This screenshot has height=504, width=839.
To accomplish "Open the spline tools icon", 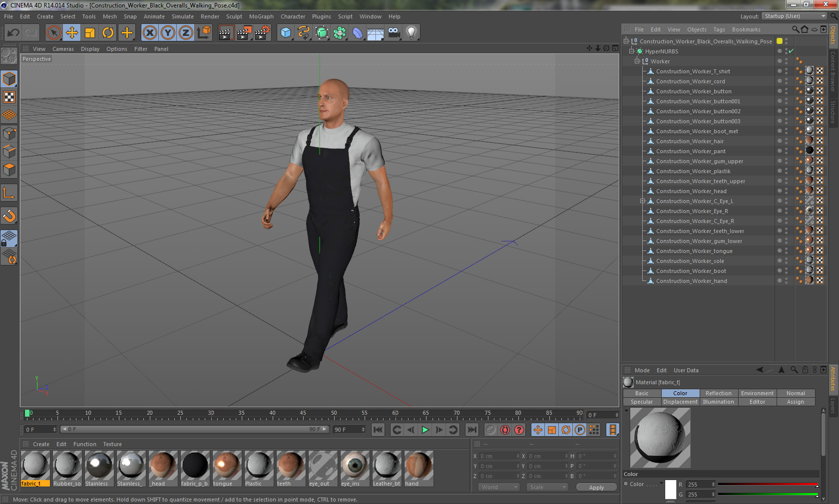I will coord(304,33).
